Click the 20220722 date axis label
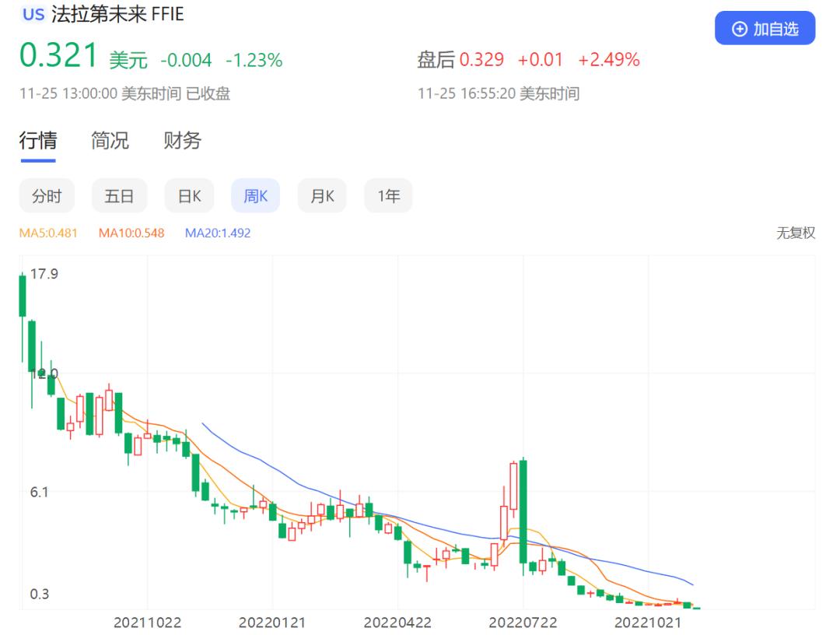The image size is (840, 635). [x=523, y=623]
